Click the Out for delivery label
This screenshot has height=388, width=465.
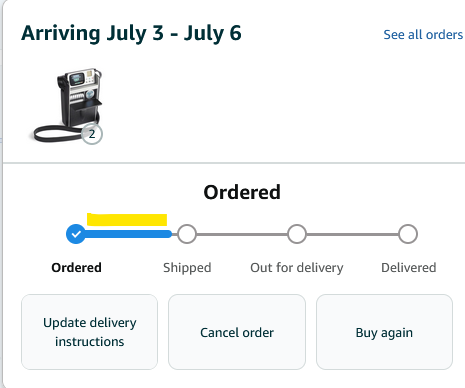297,268
